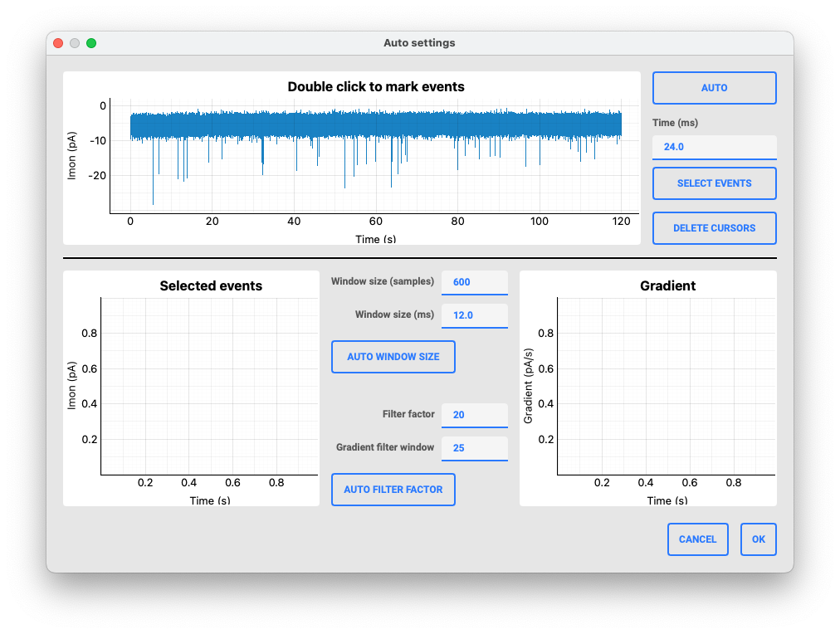840x634 pixels.
Task: Cancel the Auto settings dialog
Action: coord(697,539)
